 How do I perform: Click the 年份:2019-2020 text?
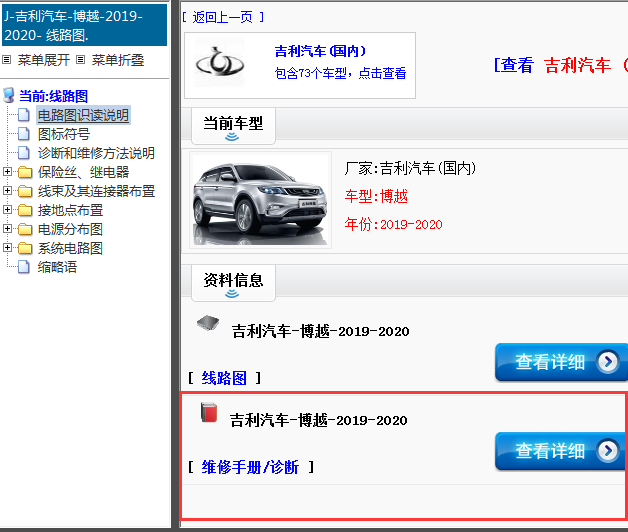point(393,224)
